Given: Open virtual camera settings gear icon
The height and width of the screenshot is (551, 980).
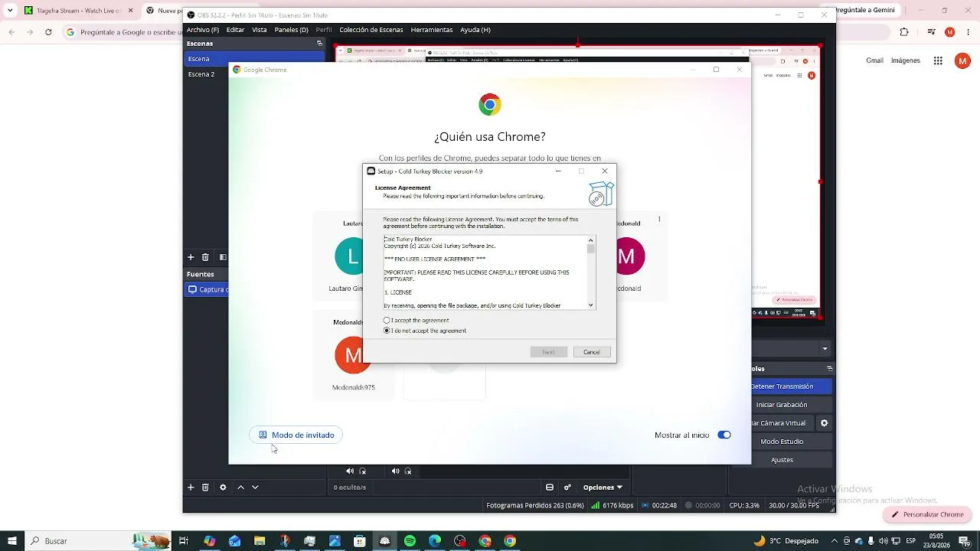Looking at the screenshot, I should pyautogui.click(x=825, y=423).
